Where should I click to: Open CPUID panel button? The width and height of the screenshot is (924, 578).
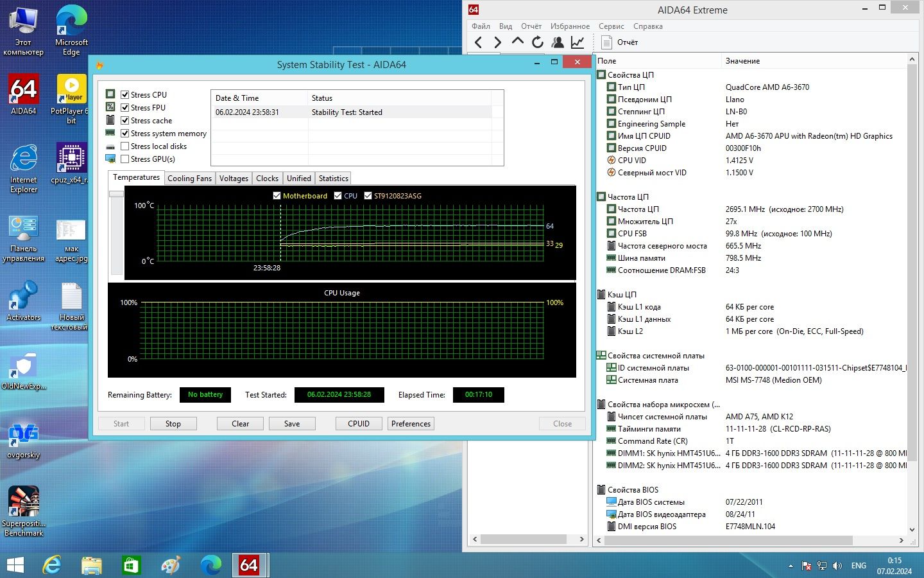359,424
